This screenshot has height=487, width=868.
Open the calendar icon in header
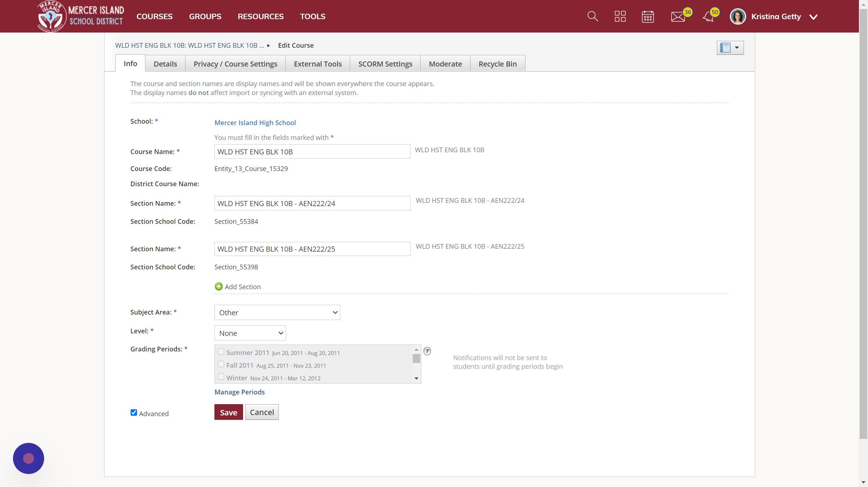click(x=647, y=17)
